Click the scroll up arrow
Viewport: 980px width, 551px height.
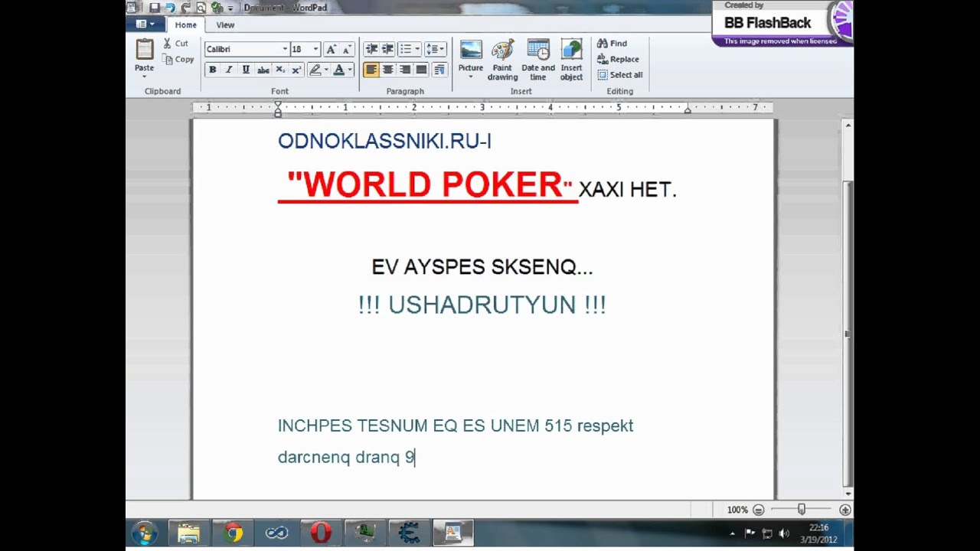point(847,124)
